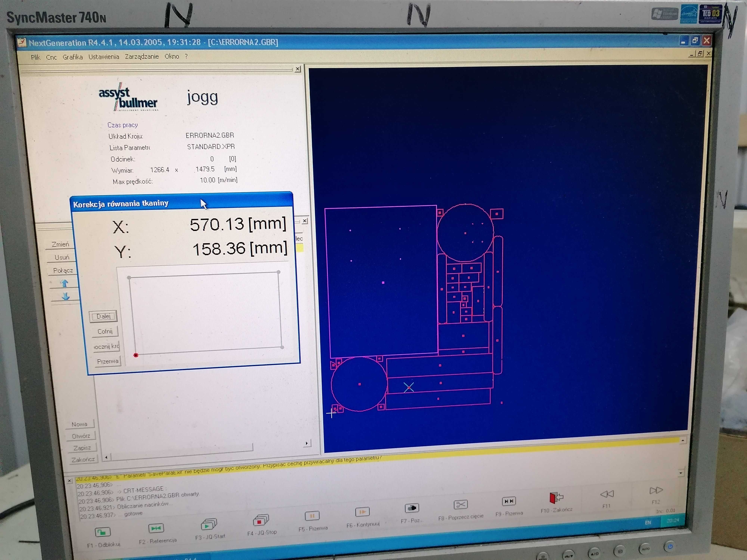Click the Y value 158.36 [mm]
Viewport: 747px width, 560px height.
[240, 249]
